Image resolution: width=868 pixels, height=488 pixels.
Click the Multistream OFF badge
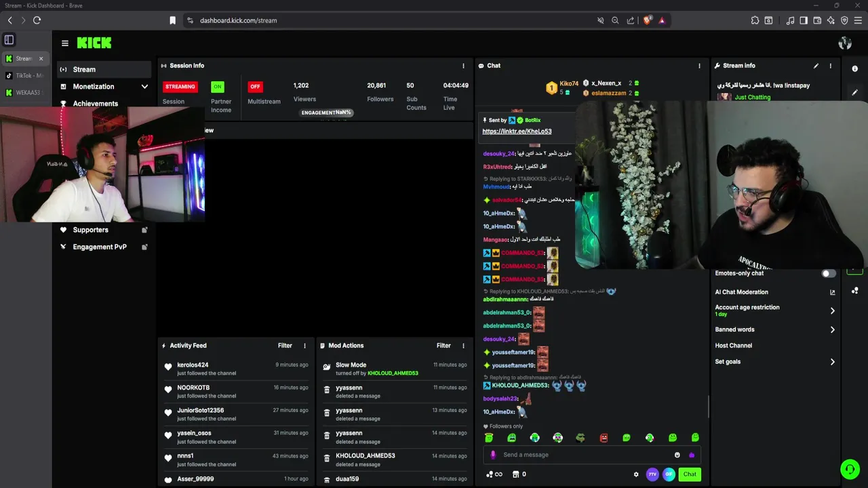pyautogui.click(x=255, y=86)
